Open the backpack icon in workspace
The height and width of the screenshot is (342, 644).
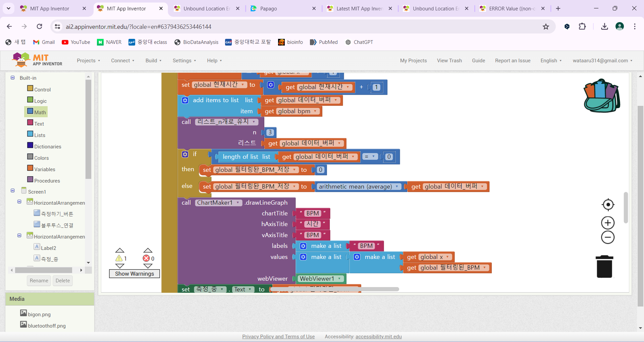[602, 96]
